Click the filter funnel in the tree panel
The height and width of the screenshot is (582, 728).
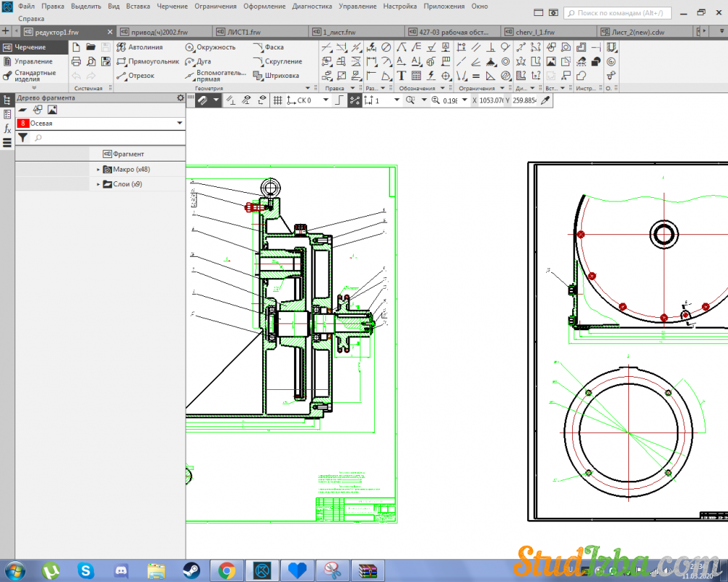coord(23,137)
